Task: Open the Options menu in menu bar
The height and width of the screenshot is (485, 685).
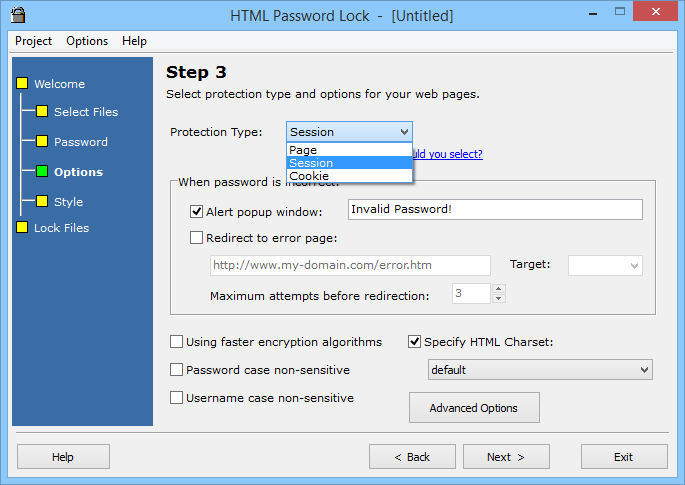Action: click(x=87, y=41)
